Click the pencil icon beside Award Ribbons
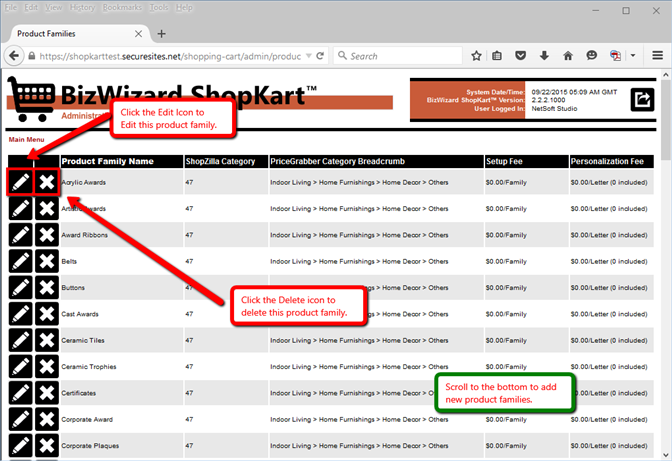Viewport: 672px width, 461px height. click(x=21, y=235)
